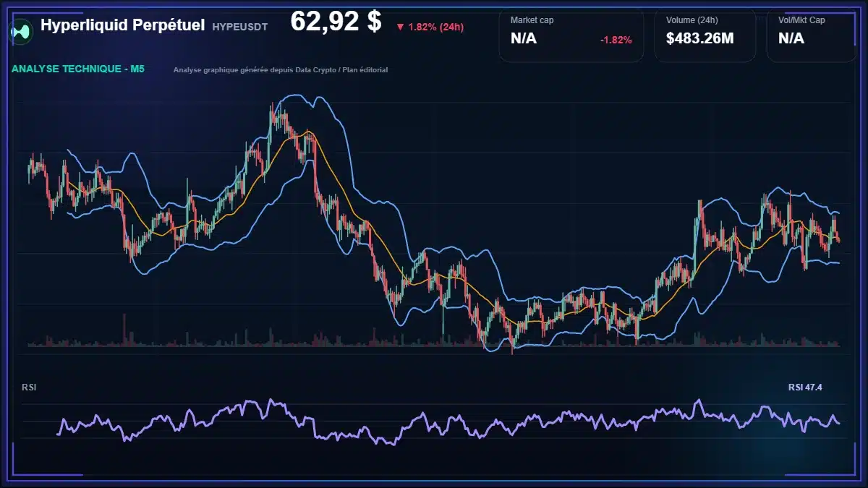
Task: Open the Volume (24h) card
Action: coord(705,35)
